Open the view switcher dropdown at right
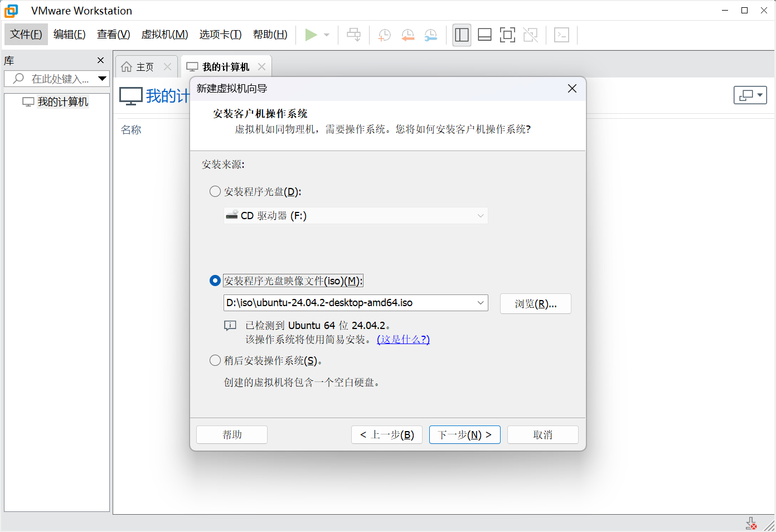This screenshot has height=532, width=776. tap(750, 95)
